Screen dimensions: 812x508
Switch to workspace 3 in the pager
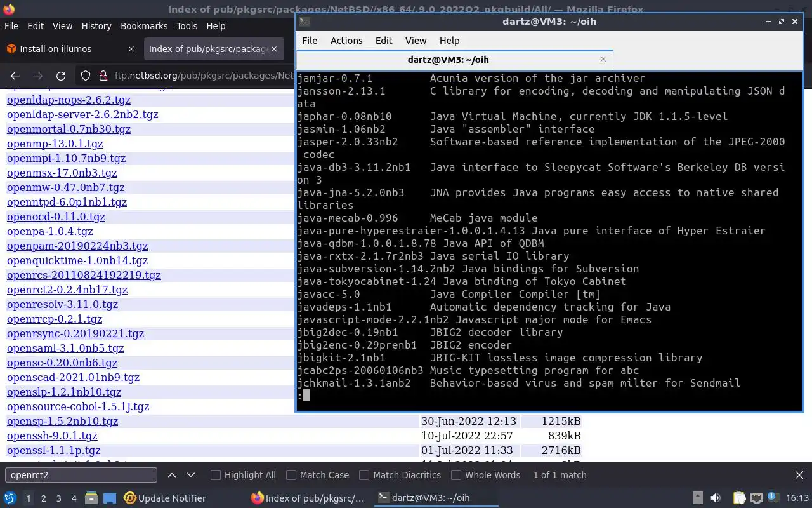(58, 498)
